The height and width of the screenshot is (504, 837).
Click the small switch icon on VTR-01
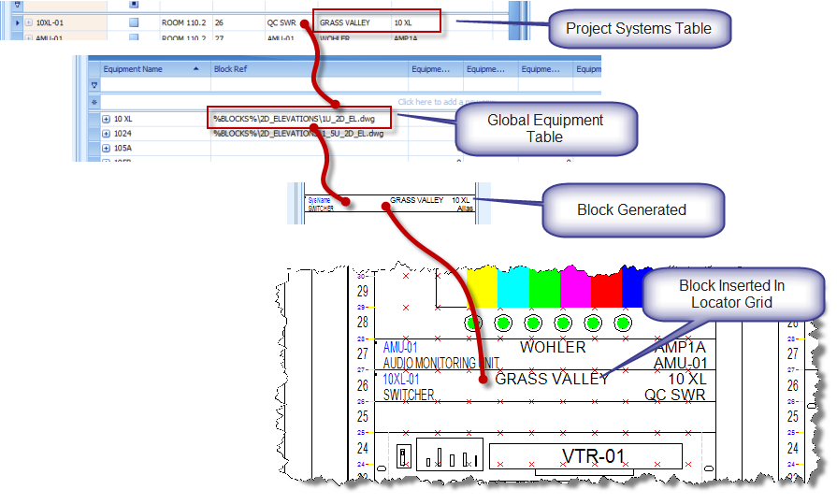[x=404, y=456]
